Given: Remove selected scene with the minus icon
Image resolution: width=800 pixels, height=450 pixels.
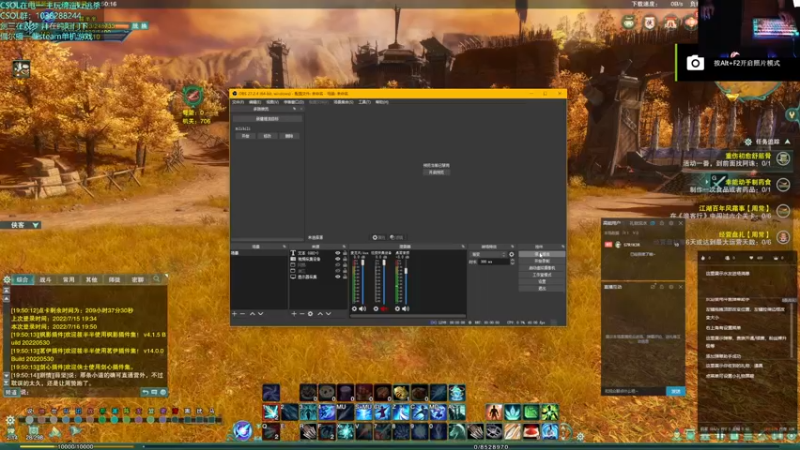Looking at the screenshot, I should coord(242,313).
